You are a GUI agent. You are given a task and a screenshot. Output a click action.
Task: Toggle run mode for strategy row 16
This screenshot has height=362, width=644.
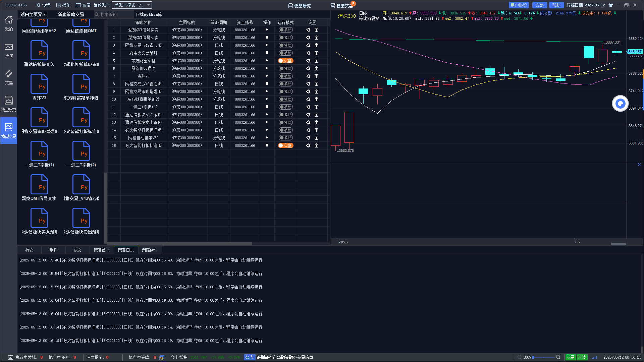click(x=285, y=145)
